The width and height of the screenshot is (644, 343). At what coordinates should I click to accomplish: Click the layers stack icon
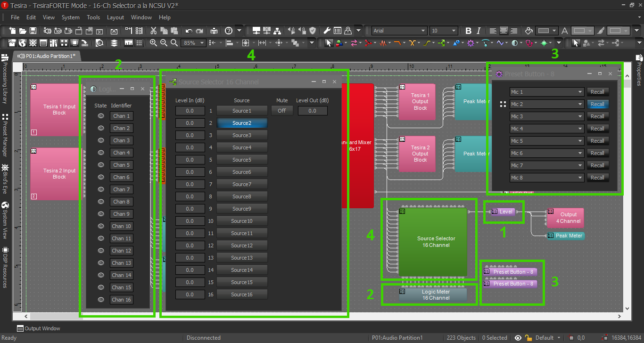coord(114,43)
